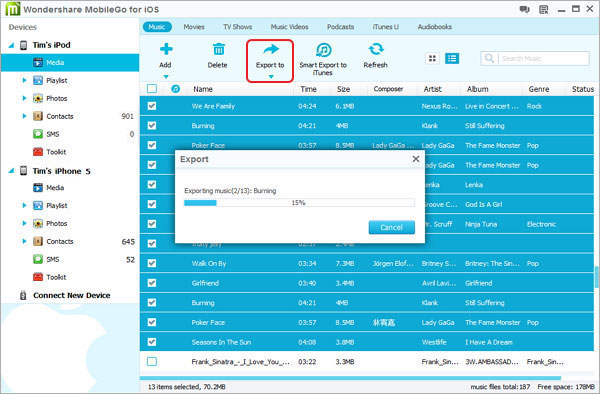Click the Export to arrow icon
Screen dimensions: 600x394
tap(271, 49)
